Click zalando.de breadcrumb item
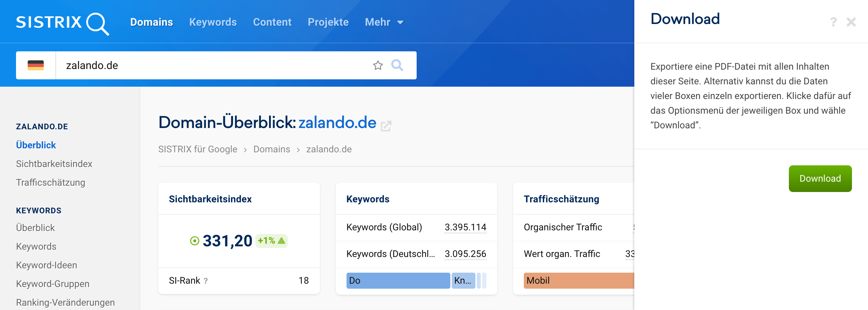The height and width of the screenshot is (310, 868). coord(329,149)
